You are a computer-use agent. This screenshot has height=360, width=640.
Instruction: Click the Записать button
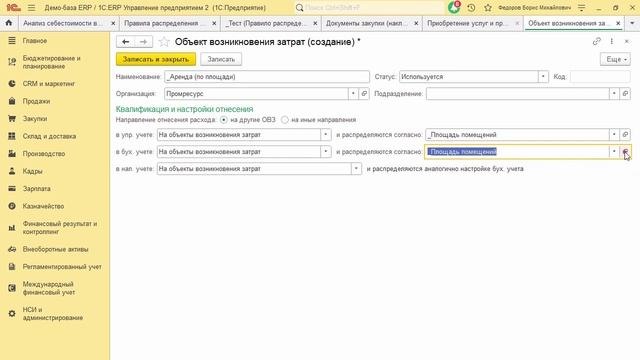click(221, 59)
